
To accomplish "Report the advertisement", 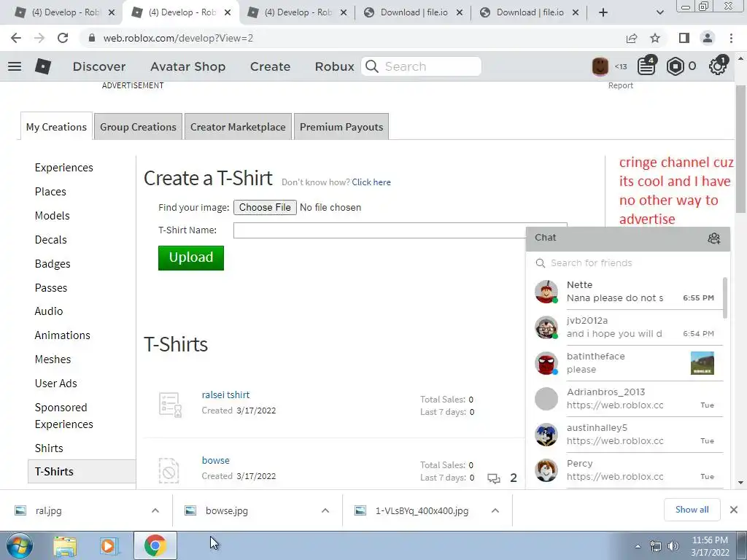I will pos(620,86).
